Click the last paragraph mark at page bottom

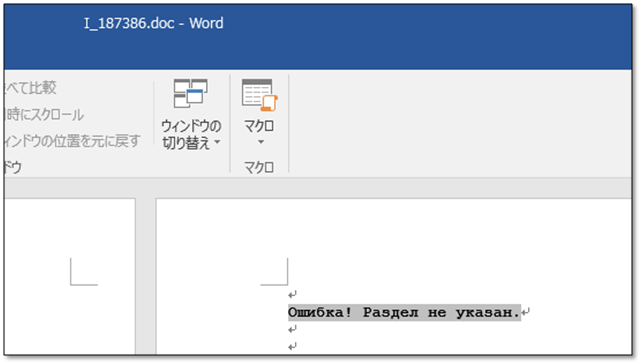point(292,346)
